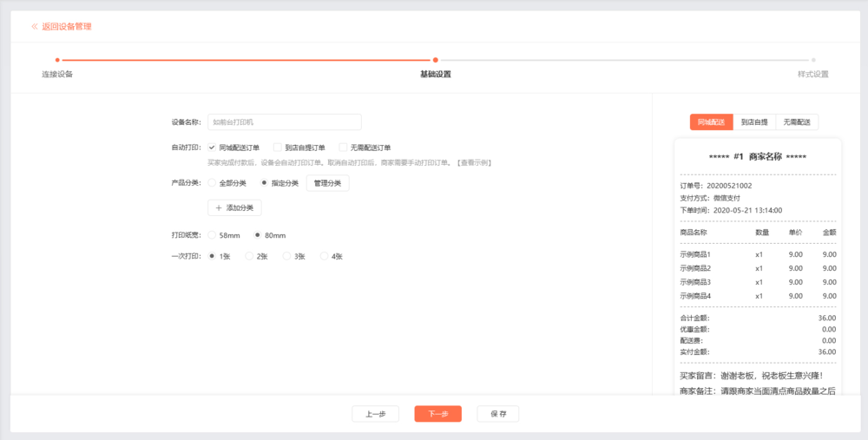This screenshot has height=440, width=868.
Task: Choose 58mm paper width
Action: (x=212, y=235)
